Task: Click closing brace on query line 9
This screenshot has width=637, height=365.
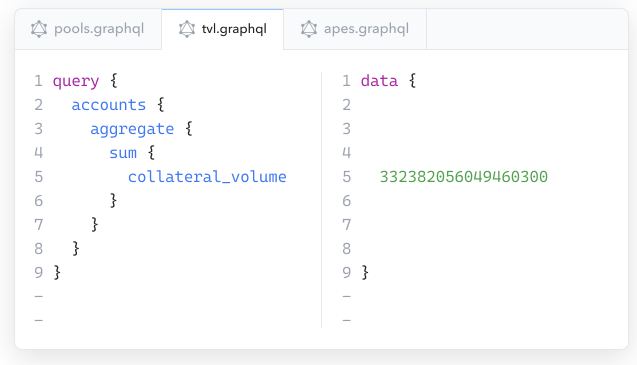Action: click(57, 272)
